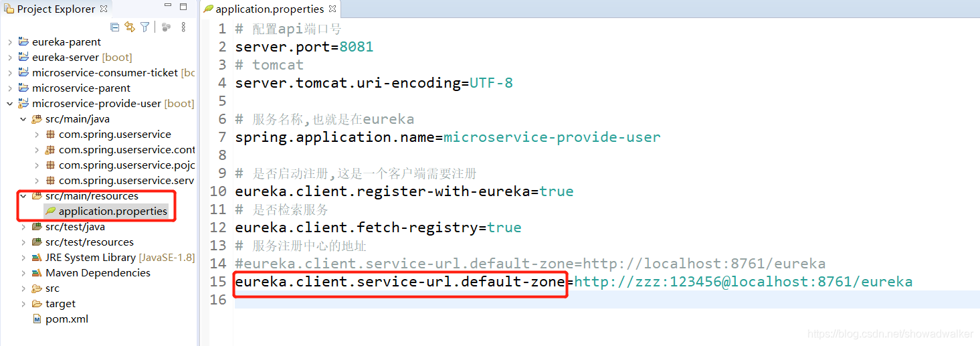Open the Project Explorer view menu
980x346 pixels.
click(183, 27)
